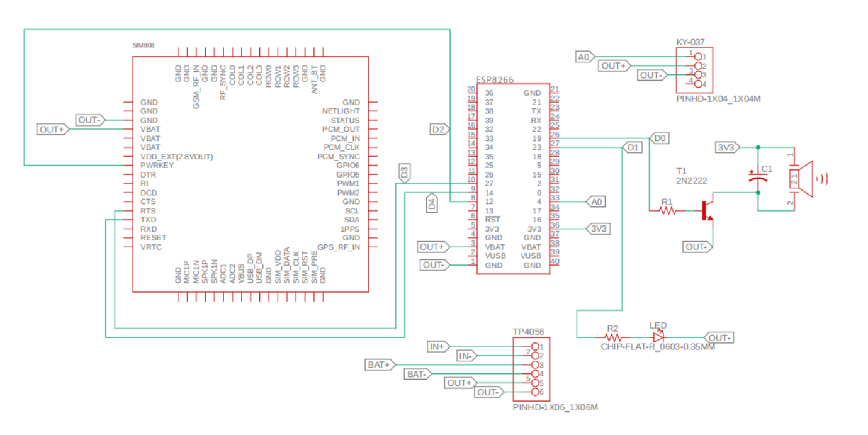Click the ESP8266 component name
Image resolution: width=868 pixels, height=435 pixels.
coord(495,80)
